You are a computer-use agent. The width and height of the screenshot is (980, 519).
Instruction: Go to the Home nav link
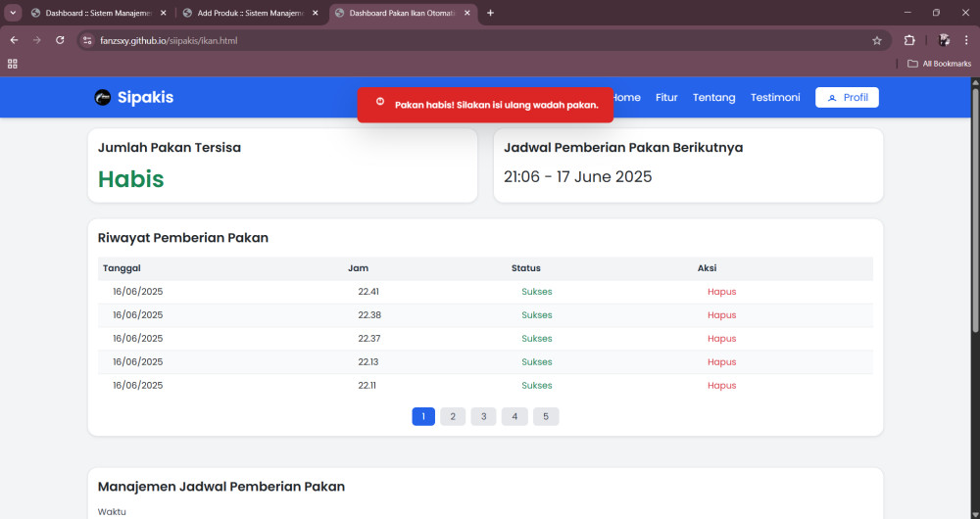coord(626,97)
